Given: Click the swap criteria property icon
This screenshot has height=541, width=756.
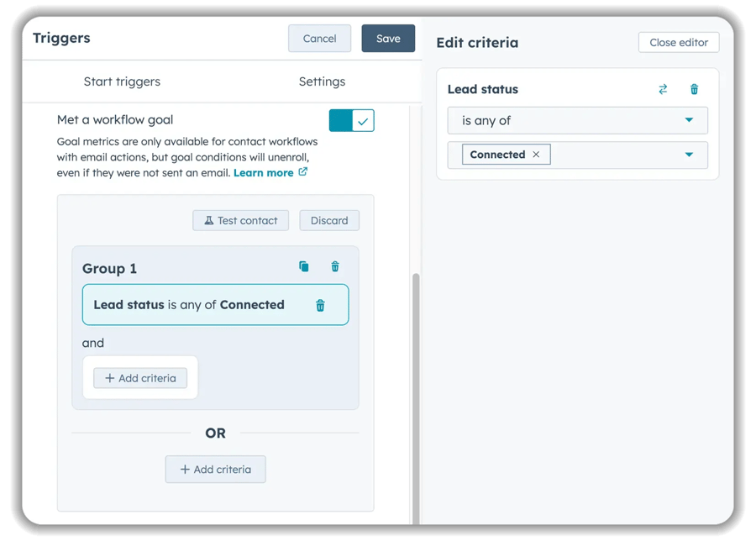Looking at the screenshot, I should point(663,88).
